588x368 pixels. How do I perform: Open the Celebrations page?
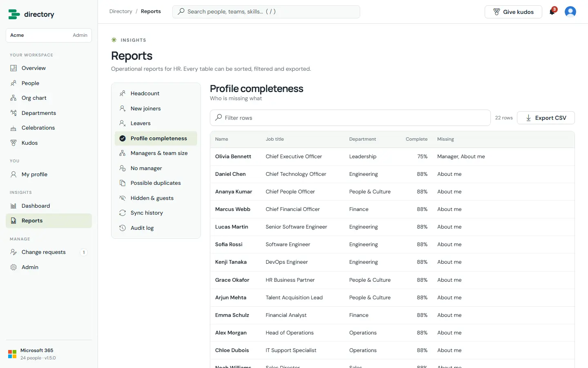(49, 128)
